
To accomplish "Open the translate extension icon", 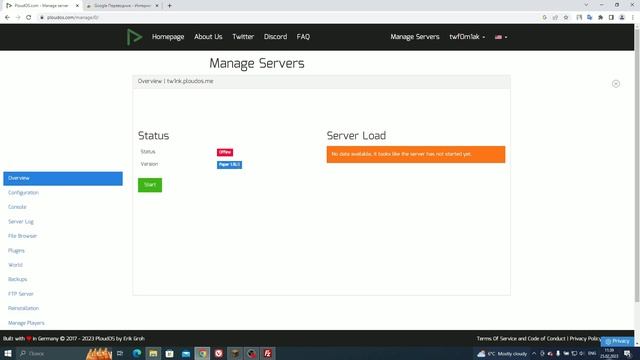I will point(589,18).
